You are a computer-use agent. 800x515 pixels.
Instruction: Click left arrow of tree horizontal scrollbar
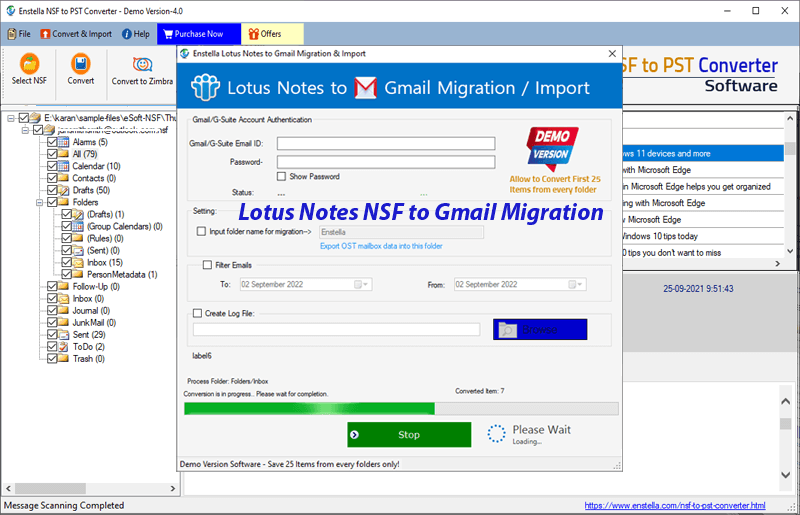click(8, 488)
